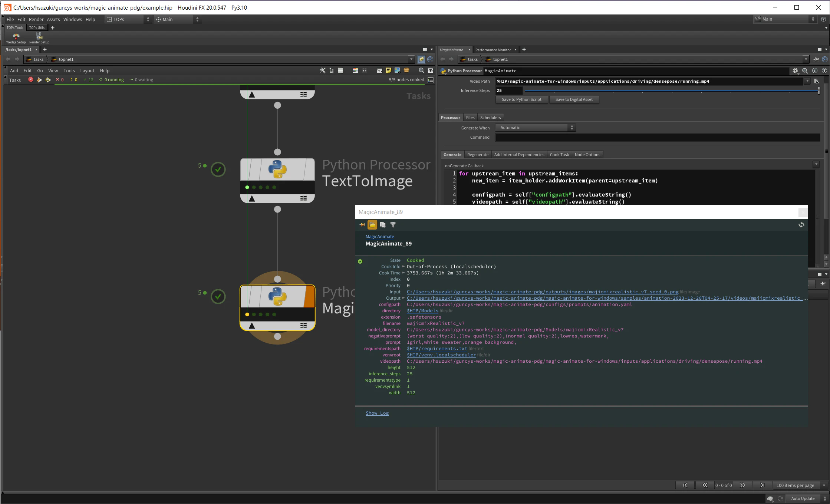Open the Show Log link
This screenshot has width=830, height=504.
(377, 413)
